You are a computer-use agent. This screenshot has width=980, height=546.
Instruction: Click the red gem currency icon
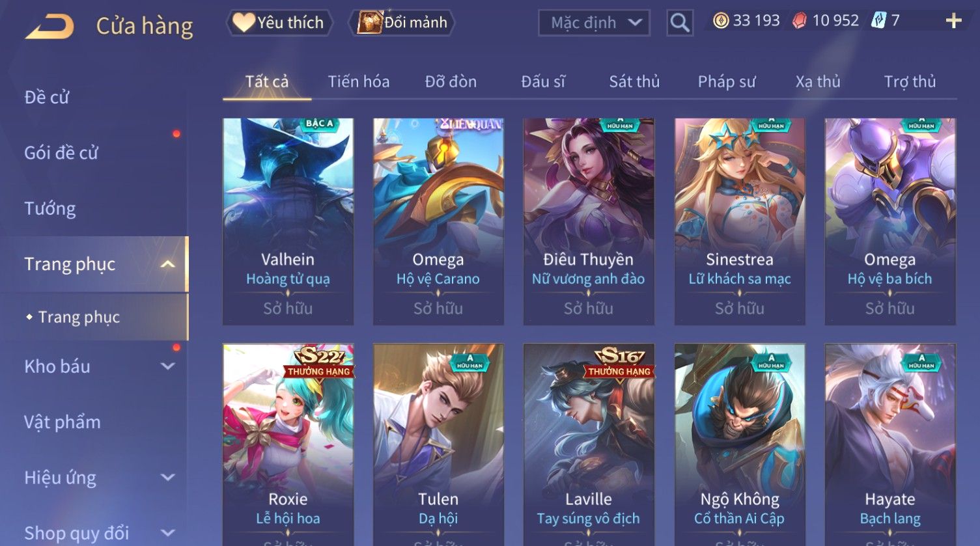[799, 21]
